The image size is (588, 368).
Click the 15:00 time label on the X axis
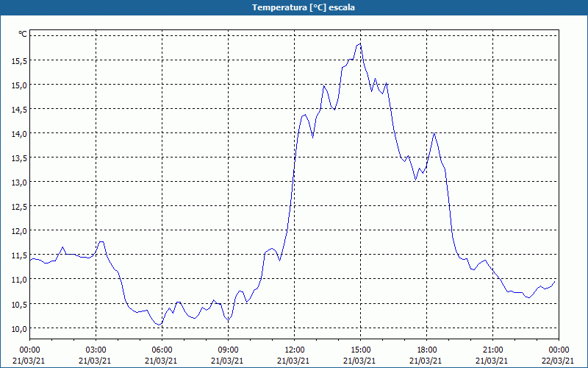[x=360, y=350]
